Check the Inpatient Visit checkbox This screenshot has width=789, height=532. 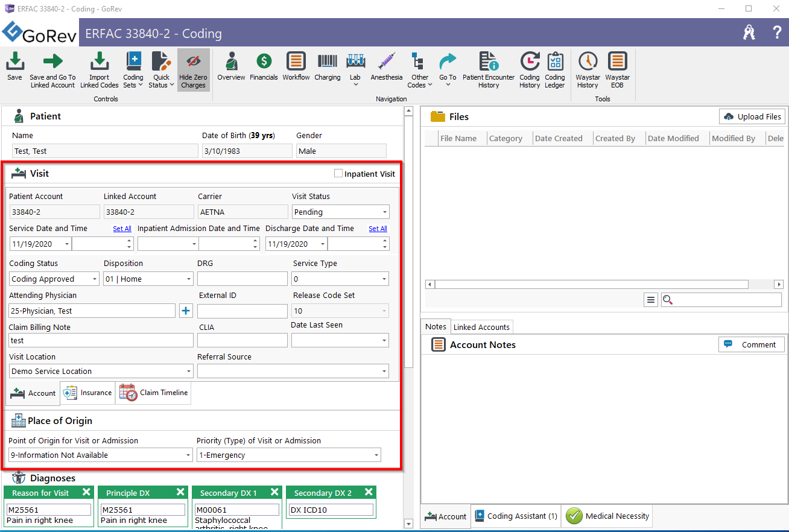(x=338, y=174)
